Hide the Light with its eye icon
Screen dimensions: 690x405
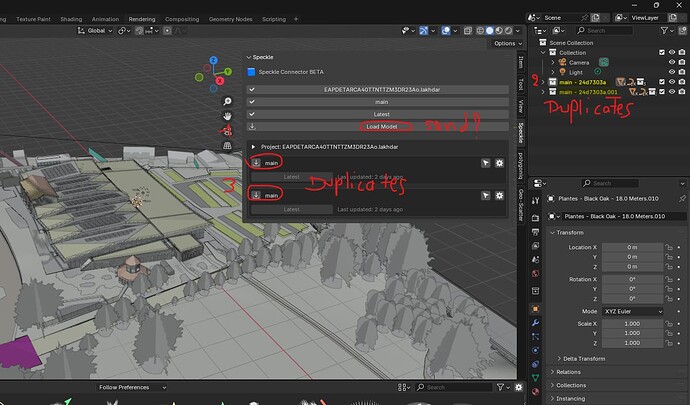pos(672,72)
